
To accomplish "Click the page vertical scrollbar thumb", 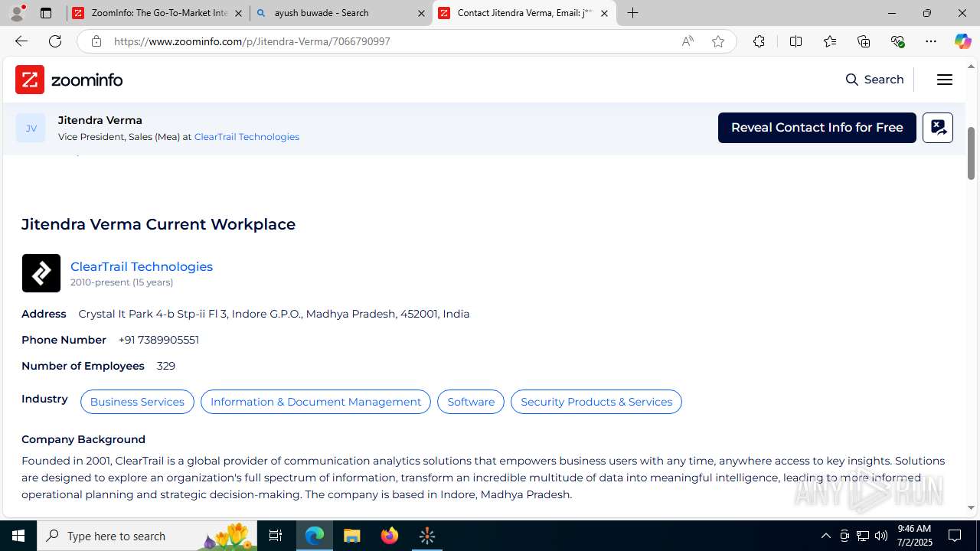I will pos(971,153).
